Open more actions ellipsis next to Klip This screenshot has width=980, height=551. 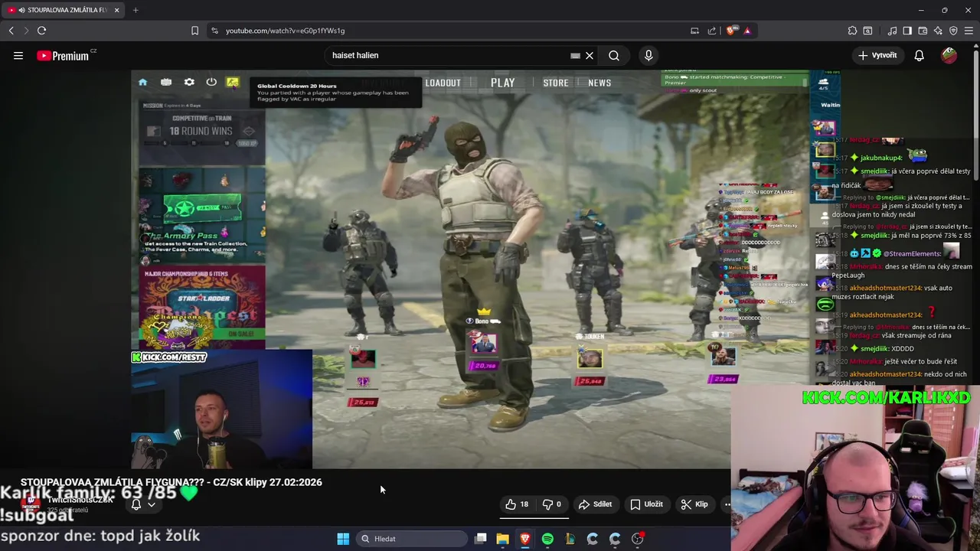click(727, 504)
